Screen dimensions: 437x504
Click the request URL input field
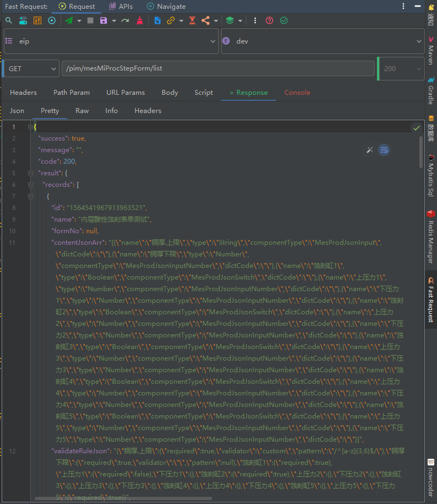click(218, 69)
